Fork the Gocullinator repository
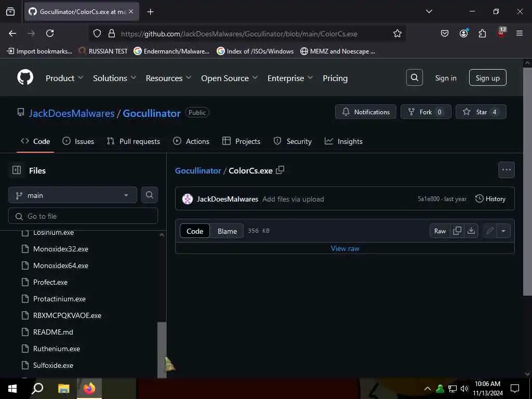The image size is (532, 399). 425,112
